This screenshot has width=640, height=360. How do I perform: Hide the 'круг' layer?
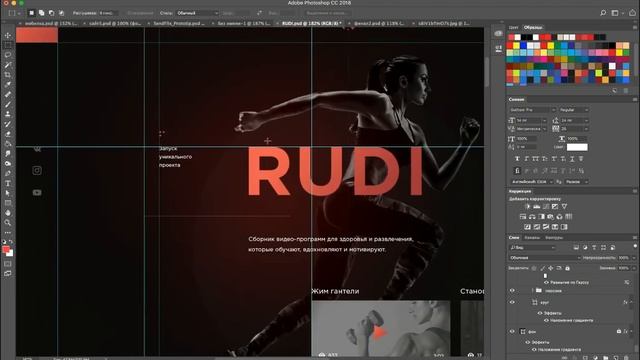[x=512, y=302]
